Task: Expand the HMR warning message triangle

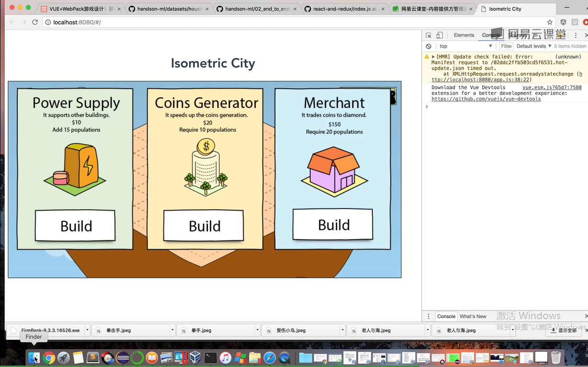Action: pyautogui.click(x=433, y=57)
